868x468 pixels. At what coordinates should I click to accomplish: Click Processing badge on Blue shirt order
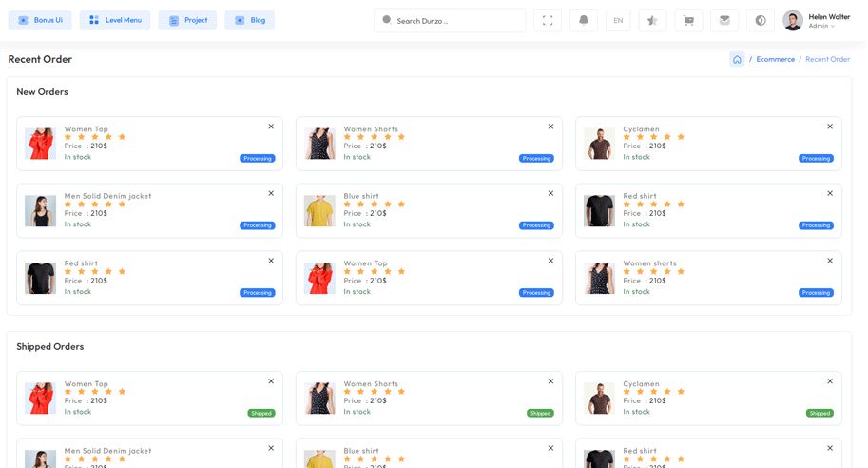click(536, 225)
